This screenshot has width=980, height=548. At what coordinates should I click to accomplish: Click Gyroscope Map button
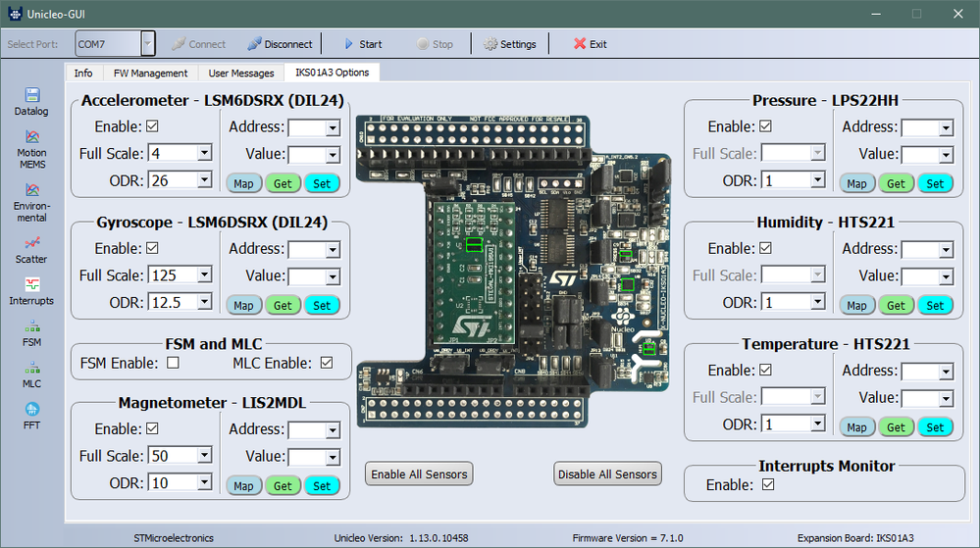(x=243, y=305)
